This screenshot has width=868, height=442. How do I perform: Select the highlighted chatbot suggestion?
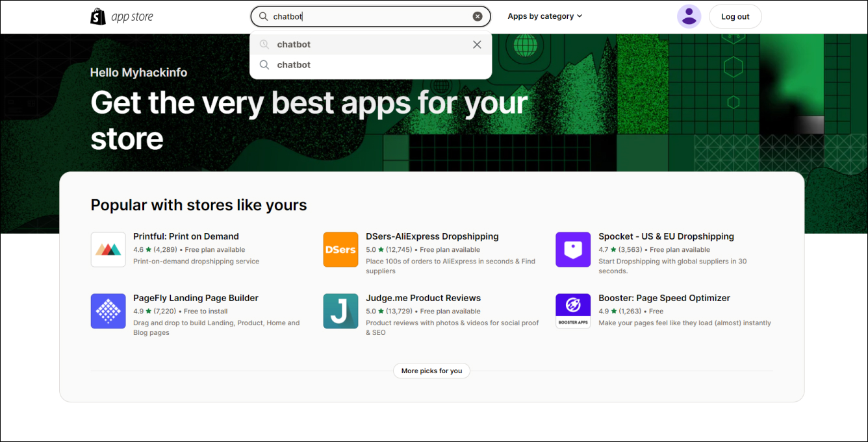tap(371, 45)
